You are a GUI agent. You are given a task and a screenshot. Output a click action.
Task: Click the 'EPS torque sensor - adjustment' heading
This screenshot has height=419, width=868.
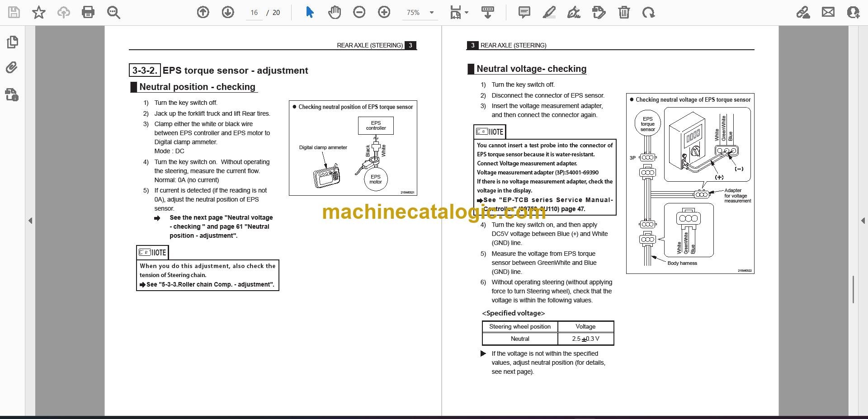pos(235,71)
